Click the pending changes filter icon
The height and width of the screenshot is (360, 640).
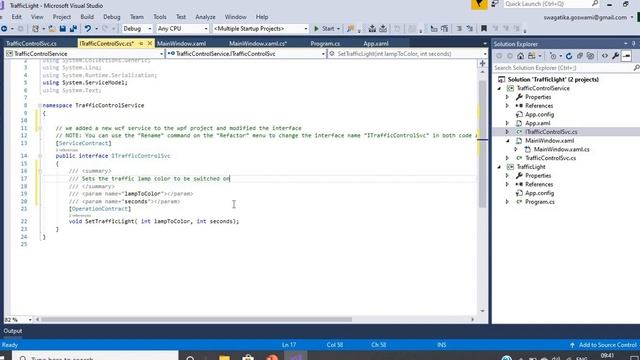coord(553,56)
